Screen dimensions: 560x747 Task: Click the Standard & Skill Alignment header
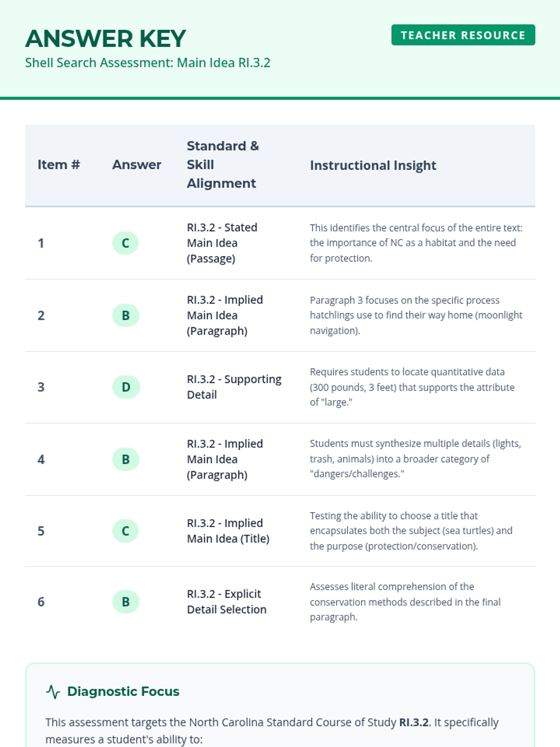point(223,165)
